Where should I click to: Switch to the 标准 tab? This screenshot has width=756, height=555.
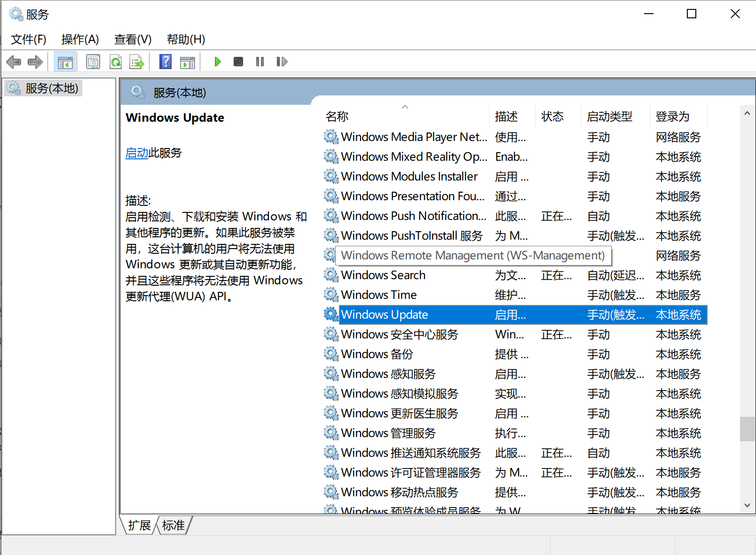tap(173, 525)
